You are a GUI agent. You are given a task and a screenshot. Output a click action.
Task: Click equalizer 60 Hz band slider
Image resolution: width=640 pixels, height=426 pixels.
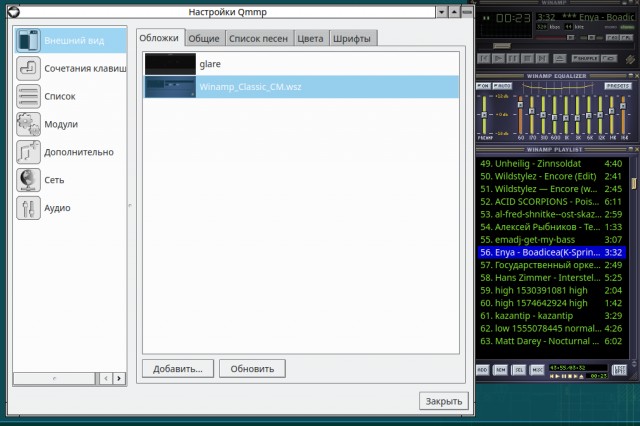pos(520,115)
